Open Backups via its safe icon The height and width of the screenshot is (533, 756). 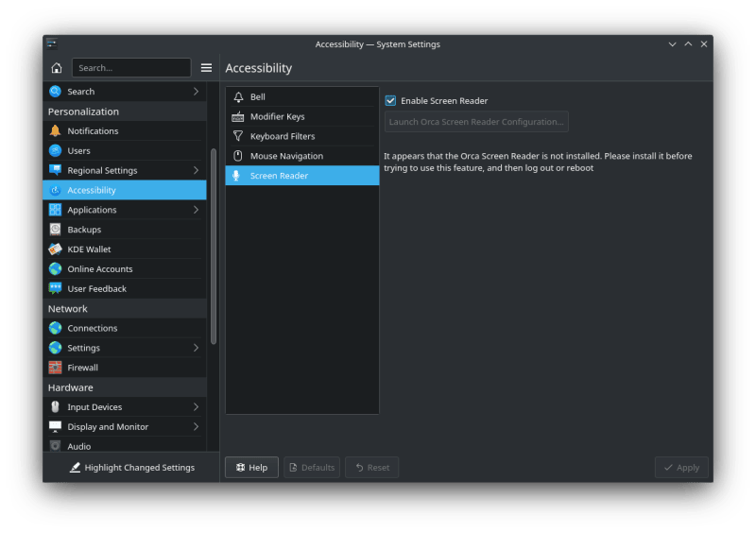pos(56,230)
